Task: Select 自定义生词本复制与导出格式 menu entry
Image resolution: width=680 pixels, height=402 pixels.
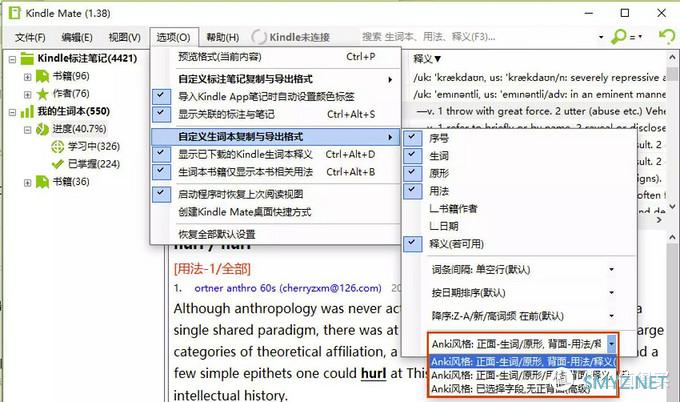Action: pos(275,137)
